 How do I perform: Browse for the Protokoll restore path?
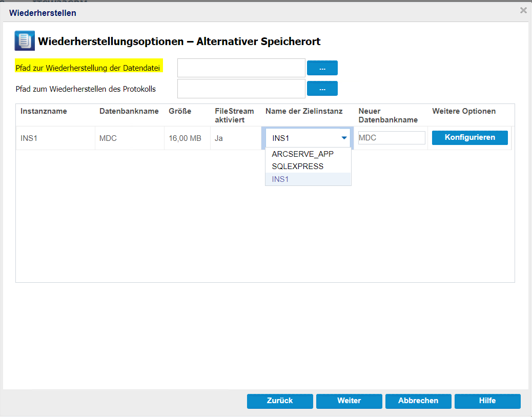coord(322,89)
